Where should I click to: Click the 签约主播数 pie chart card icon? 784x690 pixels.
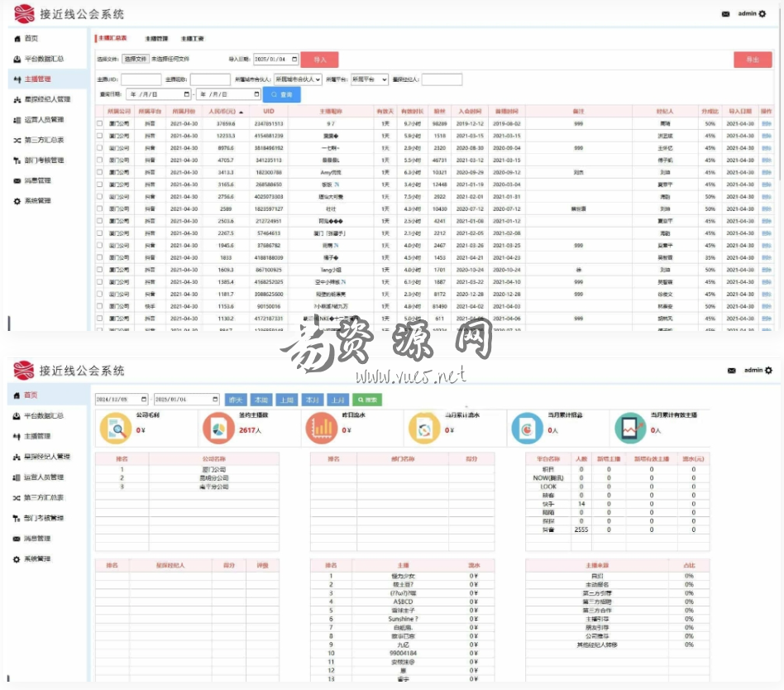[218, 429]
